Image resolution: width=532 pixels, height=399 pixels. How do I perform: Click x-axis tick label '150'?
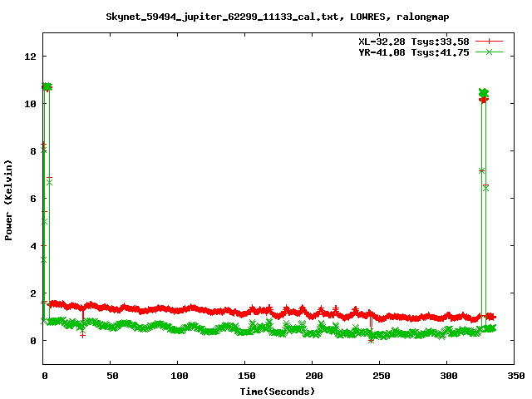[x=246, y=376]
